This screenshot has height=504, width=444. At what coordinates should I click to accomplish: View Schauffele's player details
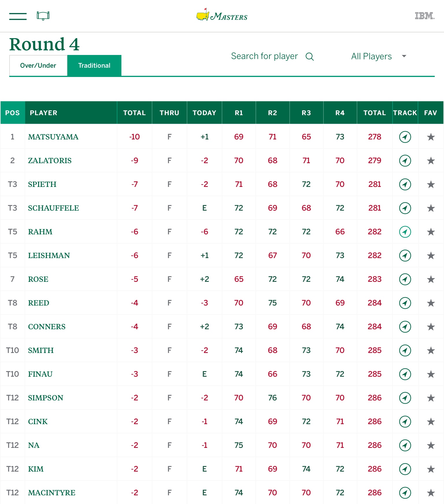(53, 208)
